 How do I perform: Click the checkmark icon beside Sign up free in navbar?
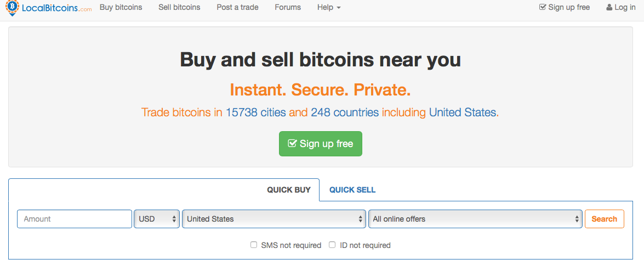click(x=543, y=7)
